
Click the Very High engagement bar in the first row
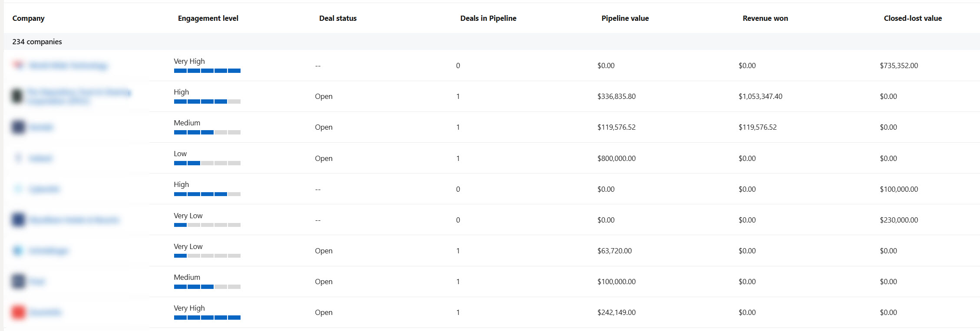click(207, 71)
